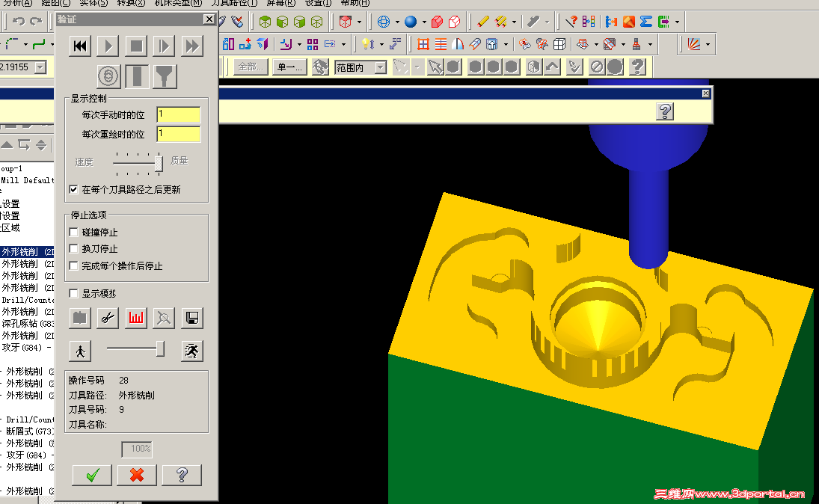Step forward one move in verification
The width and height of the screenshot is (819, 504).
(164, 46)
